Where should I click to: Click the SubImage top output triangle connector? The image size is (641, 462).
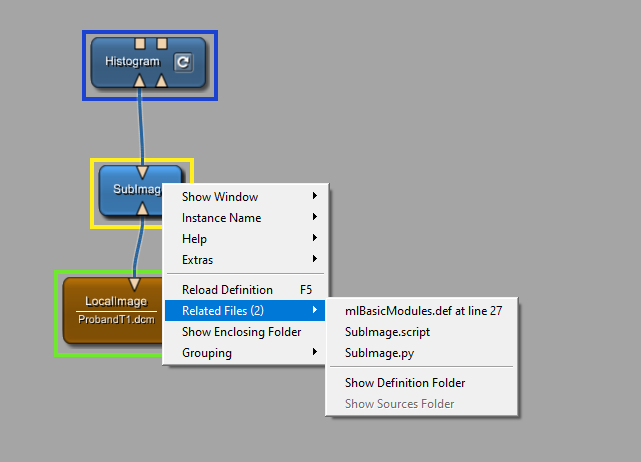click(x=142, y=172)
